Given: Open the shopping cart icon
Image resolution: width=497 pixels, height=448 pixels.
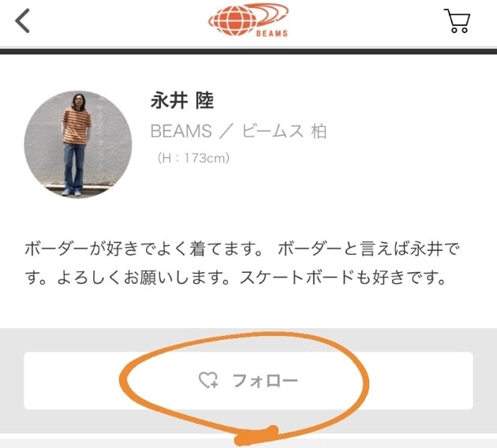Looking at the screenshot, I should click(458, 21).
